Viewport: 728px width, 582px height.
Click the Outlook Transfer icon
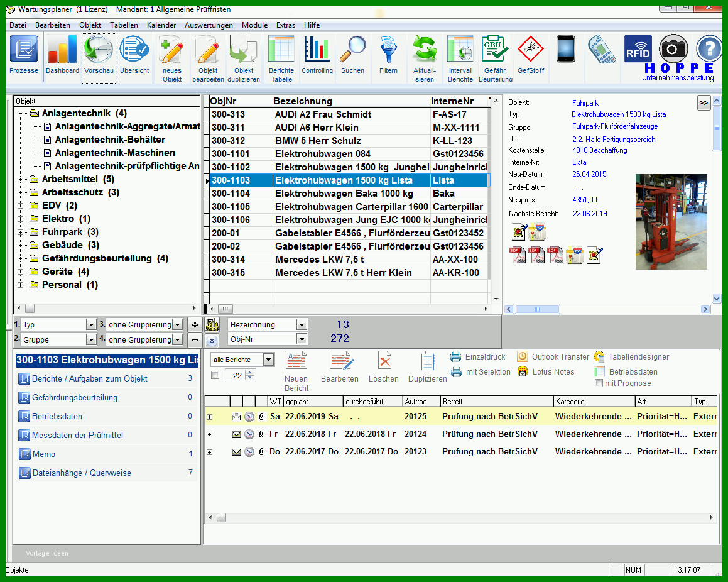523,357
